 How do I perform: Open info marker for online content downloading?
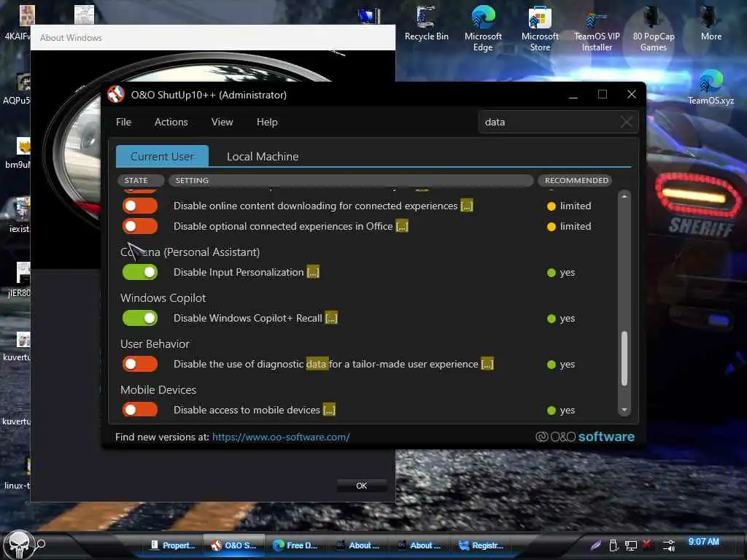pyautogui.click(x=466, y=206)
